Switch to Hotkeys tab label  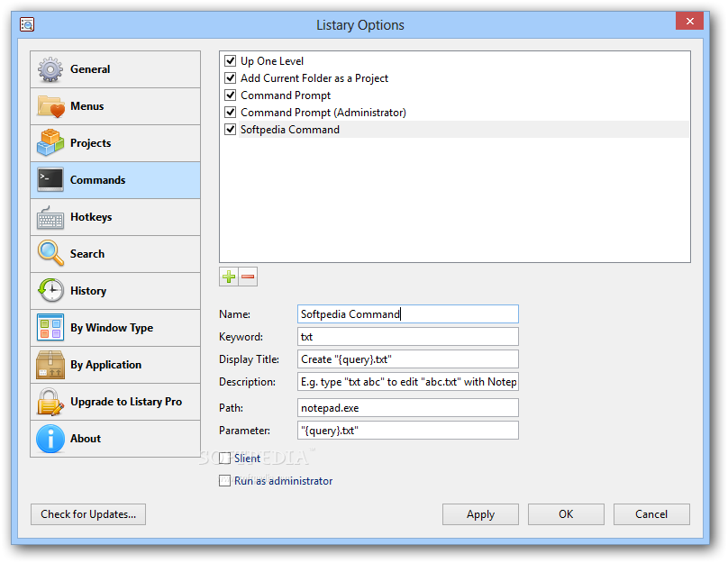click(x=91, y=217)
